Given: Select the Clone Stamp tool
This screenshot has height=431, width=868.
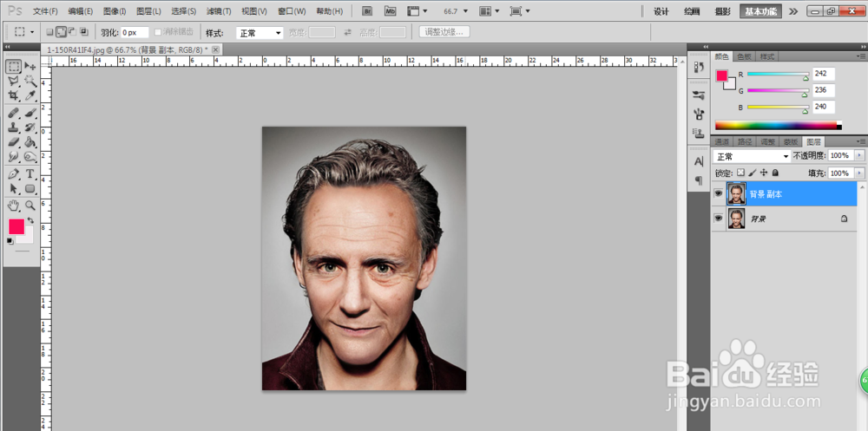Looking at the screenshot, I should click(x=14, y=127).
